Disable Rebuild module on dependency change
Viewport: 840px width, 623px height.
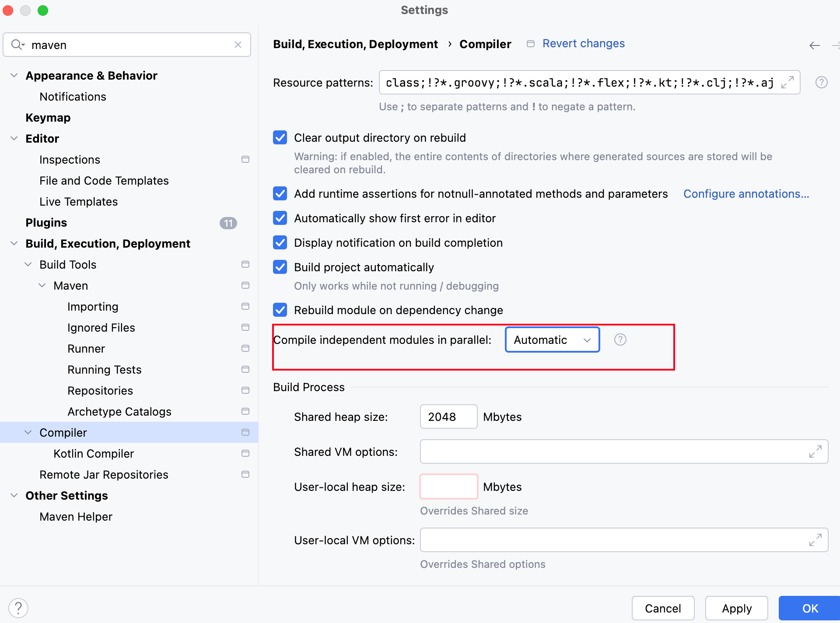tap(280, 310)
